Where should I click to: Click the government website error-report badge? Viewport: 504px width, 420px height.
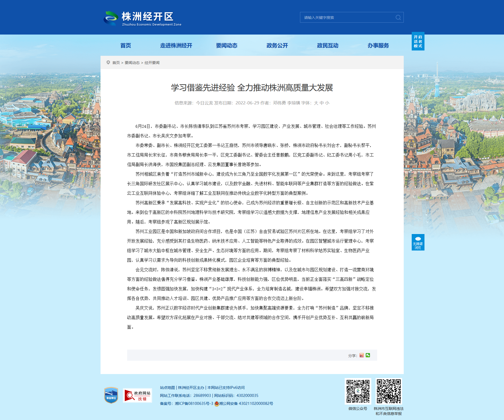pos(138,395)
